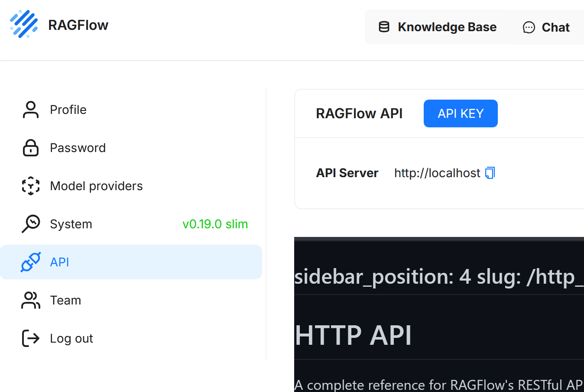Click Log out at the bottom of sidebar
The height and width of the screenshot is (392, 584).
71,338
